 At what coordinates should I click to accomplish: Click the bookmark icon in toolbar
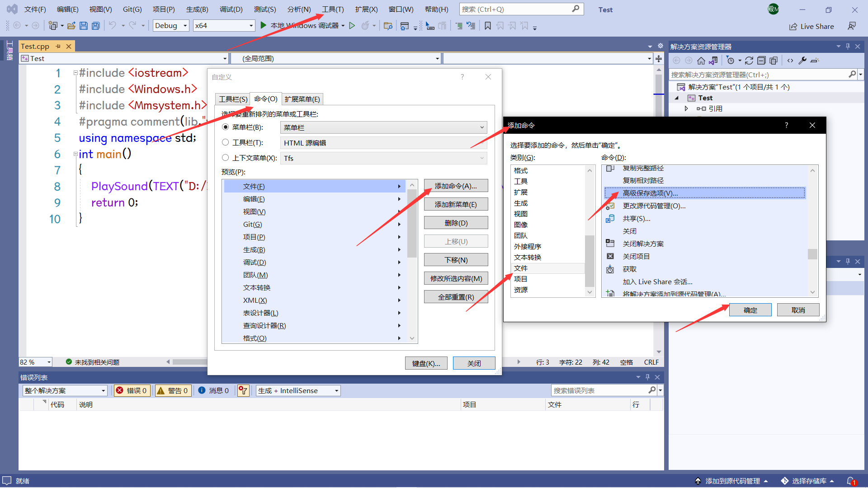click(x=487, y=26)
